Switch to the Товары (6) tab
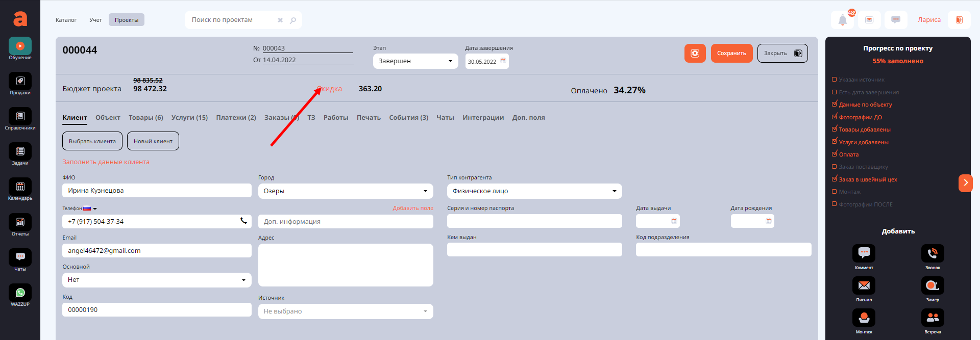980x340 pixels. (145, 118)
